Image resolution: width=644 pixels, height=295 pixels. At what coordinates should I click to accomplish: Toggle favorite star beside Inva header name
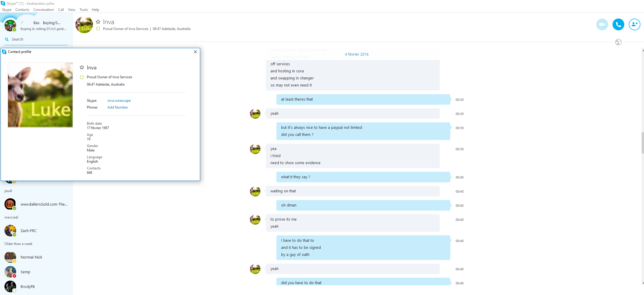click(98, 22)
